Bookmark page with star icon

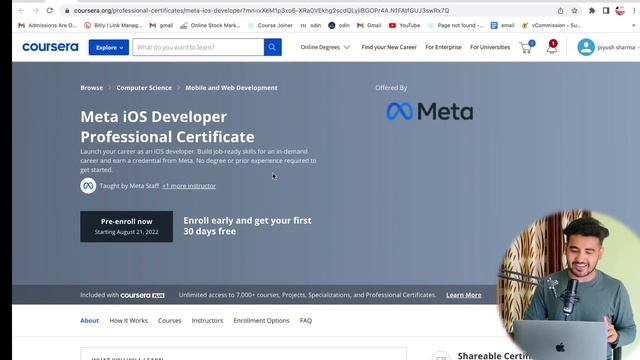(574, 11)
